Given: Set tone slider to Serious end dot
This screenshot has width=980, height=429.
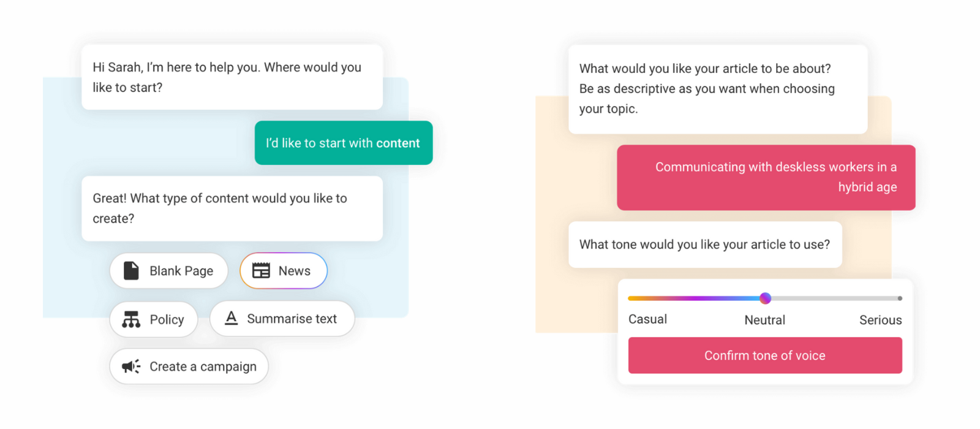Looking at the screenshot, I should 900,298.
